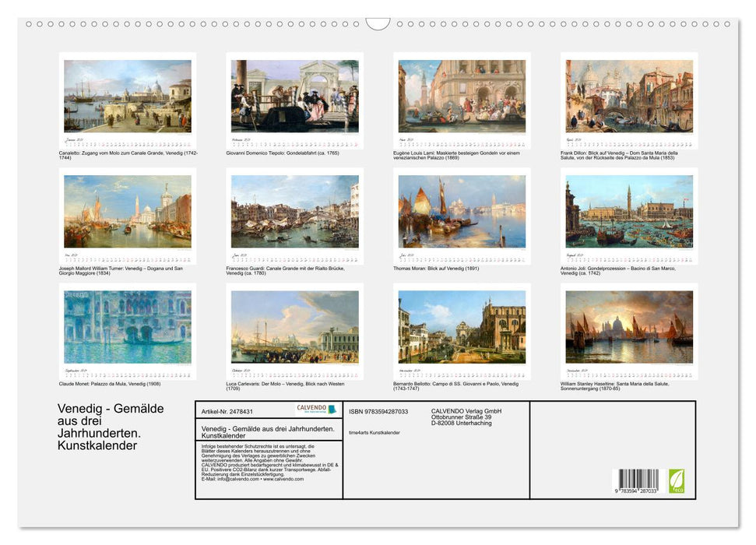
Task: Click 'time4arts Kunstkalender' text
Action: coord(374,433)
